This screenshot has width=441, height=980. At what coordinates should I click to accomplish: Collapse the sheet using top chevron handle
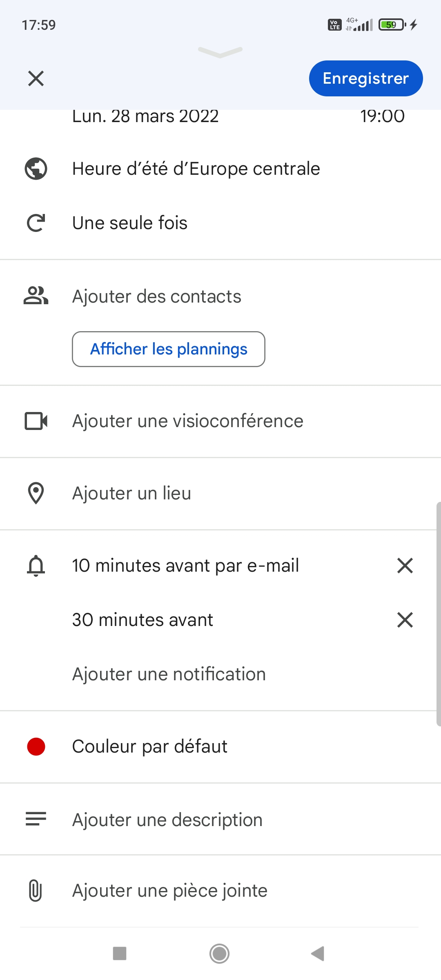(220, 52)
